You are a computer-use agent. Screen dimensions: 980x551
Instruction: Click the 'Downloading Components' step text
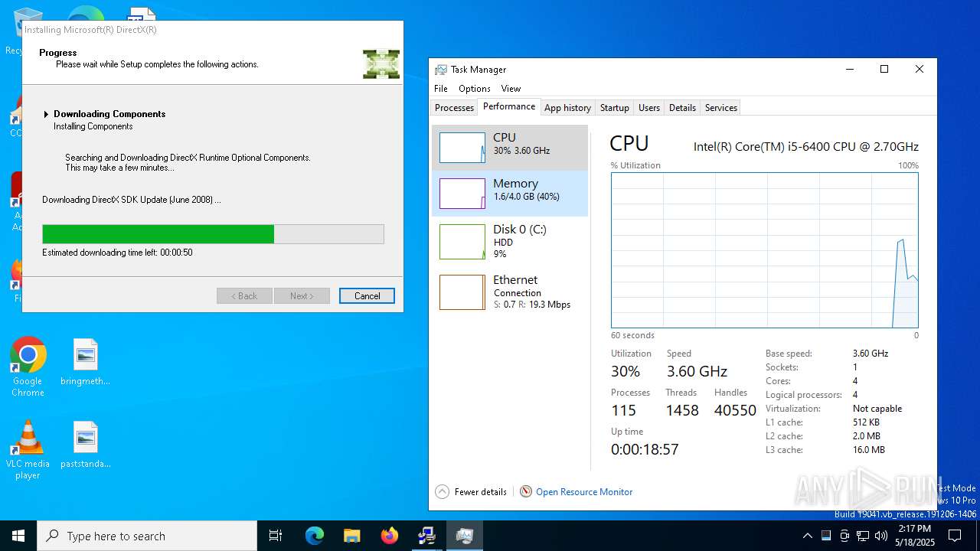[x=109, y=114]
